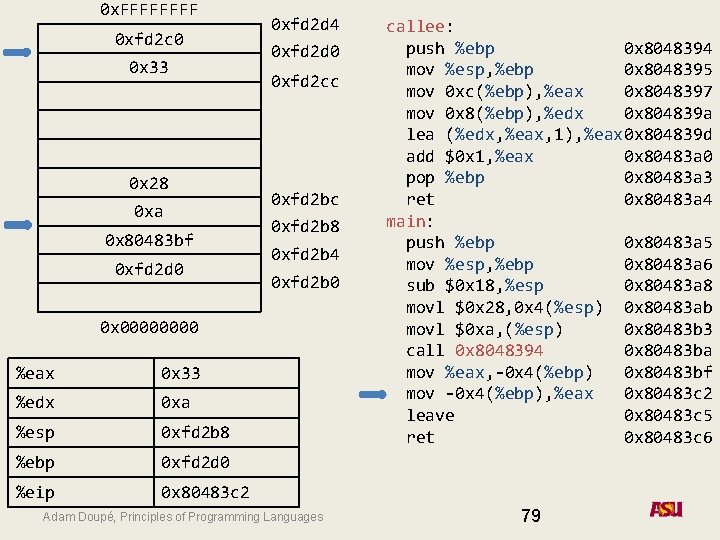Click the stack address label 0xfd2d4
Image resolution: width=720 pixels, height=540 pixels.
pos(305,24)
